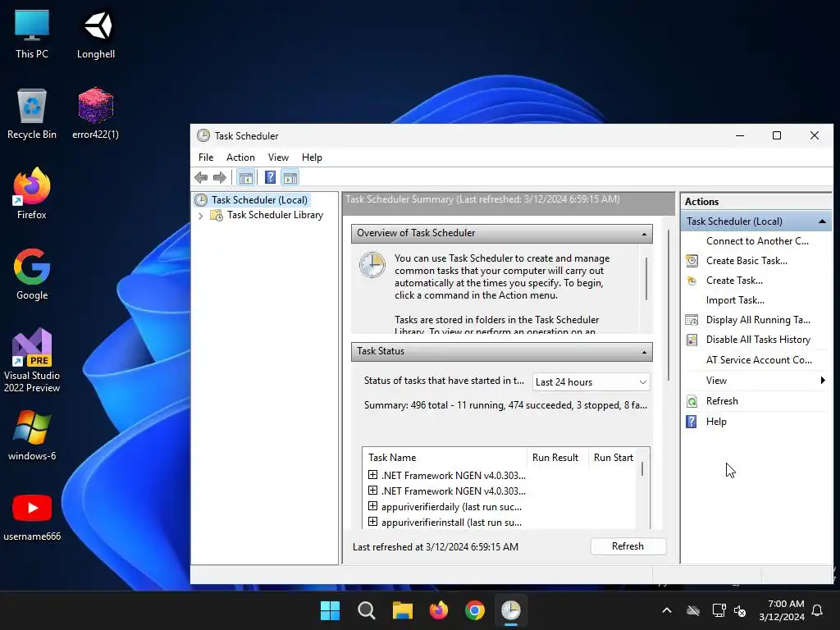Expand the appuriverifierdaily task row
Viewport: 840px width, 630px height.
tap(373, 505)
